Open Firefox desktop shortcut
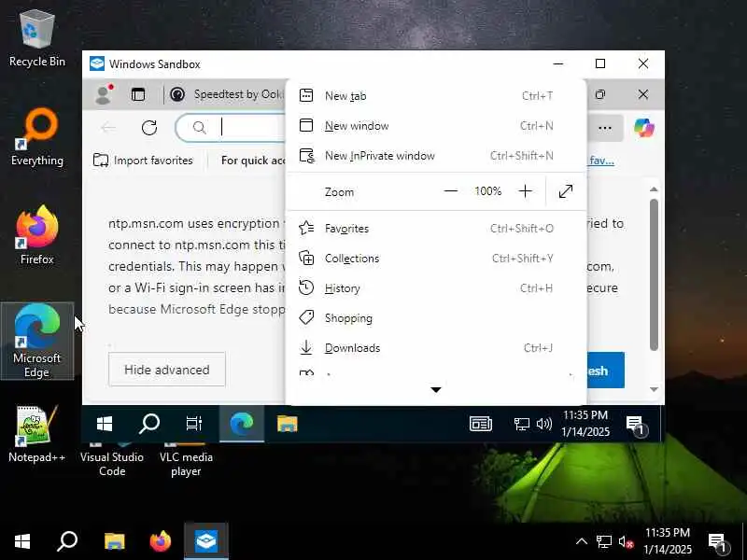This screenshot has height=560, width=747. click(x=36, y=235)
